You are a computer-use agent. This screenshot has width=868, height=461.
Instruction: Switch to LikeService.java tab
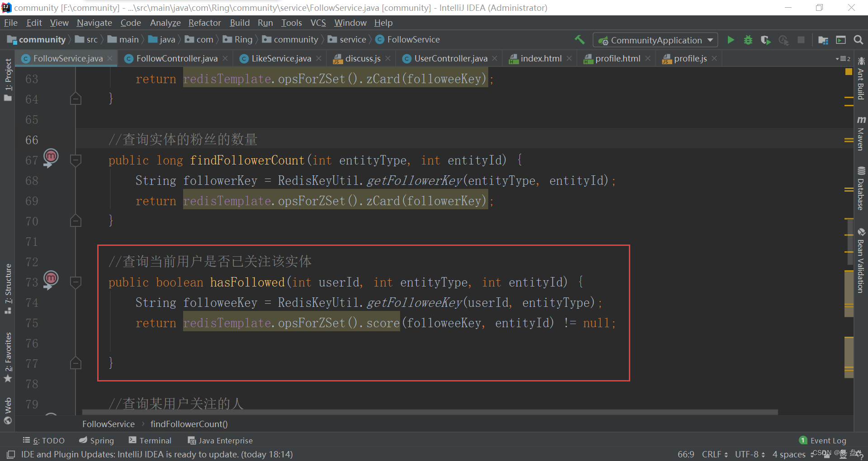[x=281, y=58]
